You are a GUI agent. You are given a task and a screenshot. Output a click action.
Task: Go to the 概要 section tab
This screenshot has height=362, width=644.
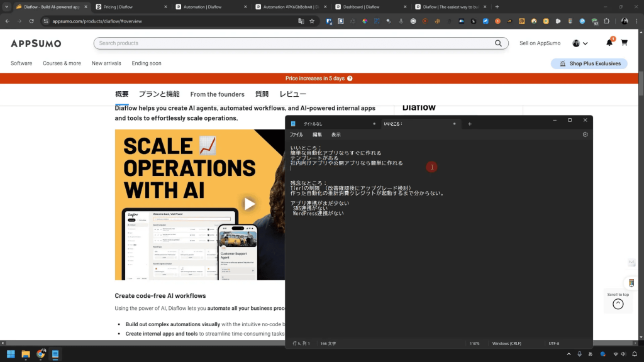[121, 94]
